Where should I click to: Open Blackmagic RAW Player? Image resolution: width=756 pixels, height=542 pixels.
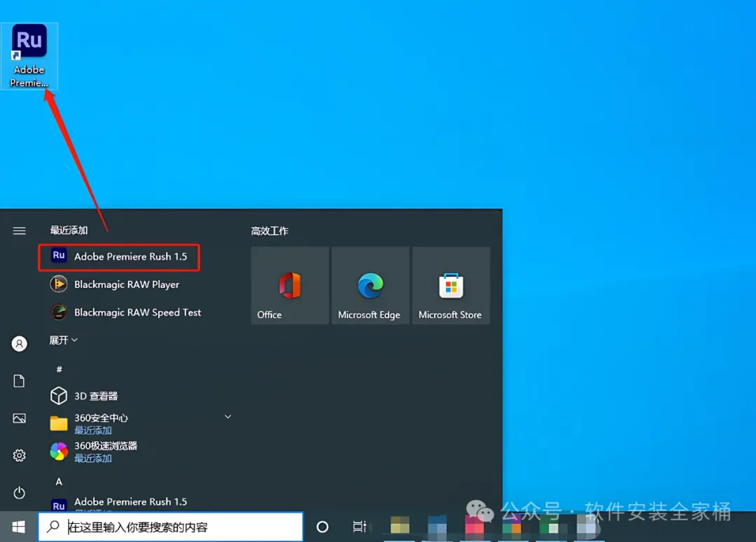(x=126, y=284)
